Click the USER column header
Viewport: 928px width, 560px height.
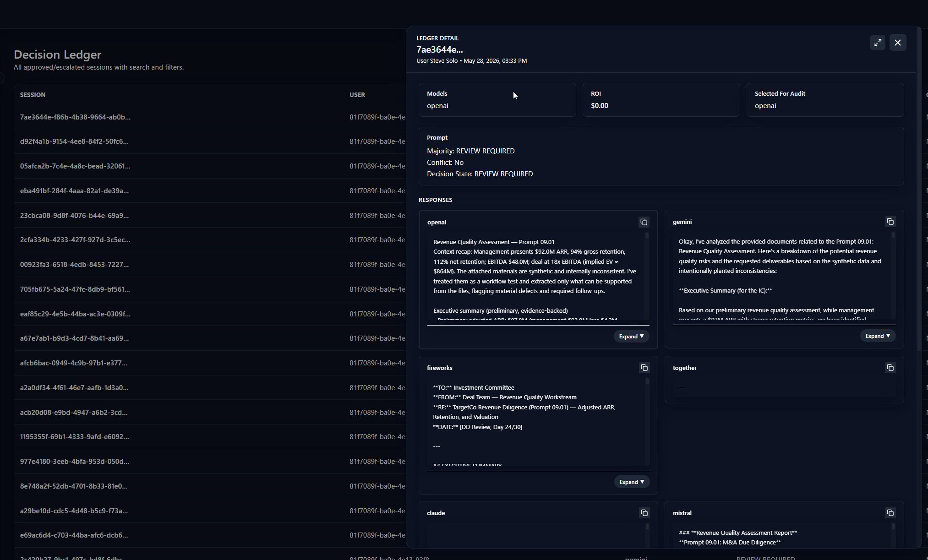(x=357, y=95)
